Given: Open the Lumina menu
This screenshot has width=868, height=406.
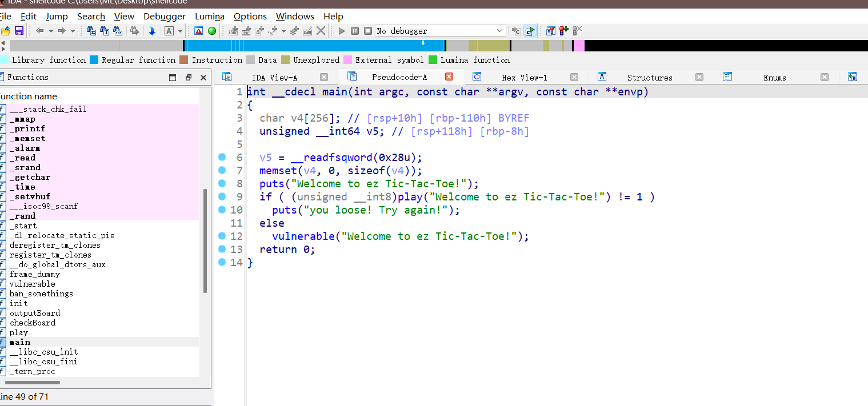Looking at the screenshot, I should point(210,16).
